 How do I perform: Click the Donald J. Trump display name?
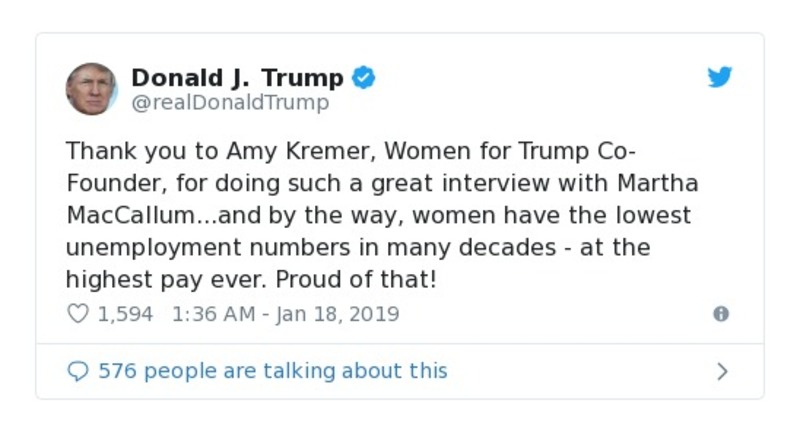click(x=237, y=78)
